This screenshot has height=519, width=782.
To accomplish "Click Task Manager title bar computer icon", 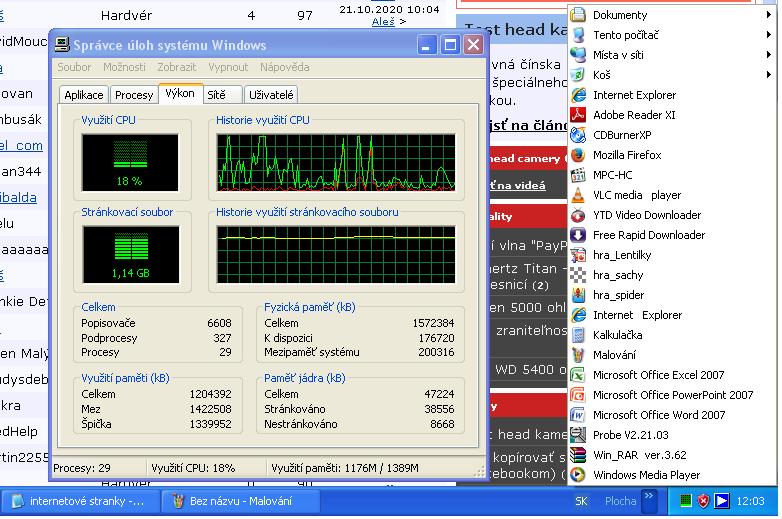I will (62, 45).
